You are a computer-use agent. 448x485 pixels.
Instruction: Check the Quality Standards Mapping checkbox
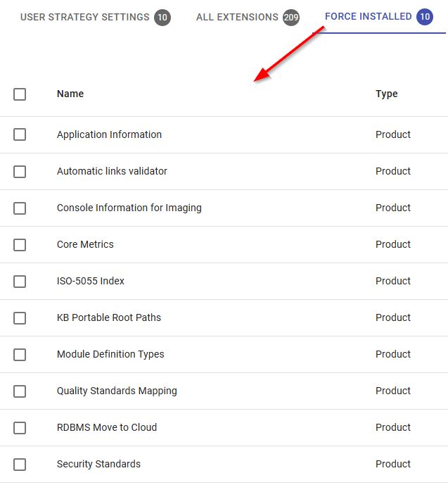[20, 391]
